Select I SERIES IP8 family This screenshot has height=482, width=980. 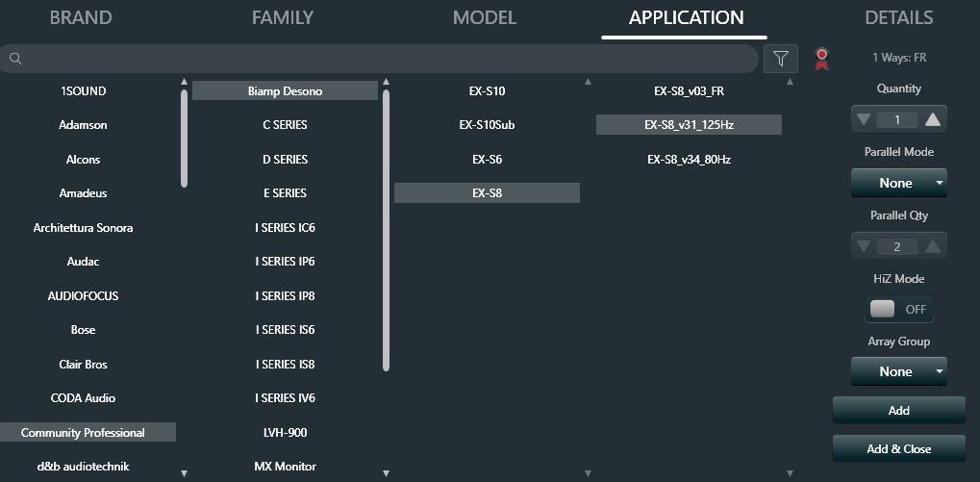[x=285, y=295]
